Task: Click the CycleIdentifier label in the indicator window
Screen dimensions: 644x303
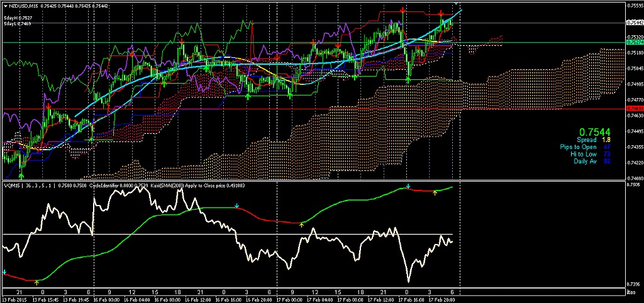Action: (104, 185)
